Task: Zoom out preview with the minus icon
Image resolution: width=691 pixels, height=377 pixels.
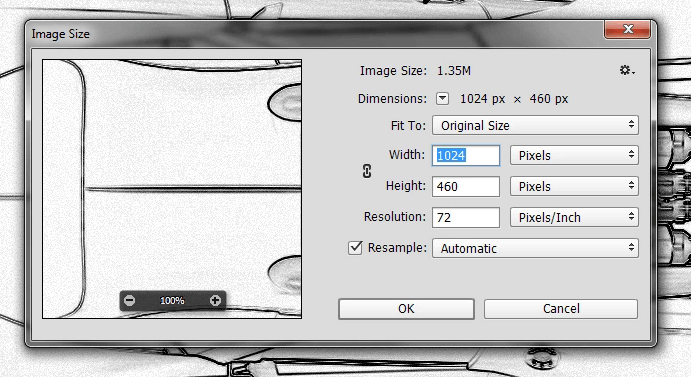Action: click(x=129, y=301)
